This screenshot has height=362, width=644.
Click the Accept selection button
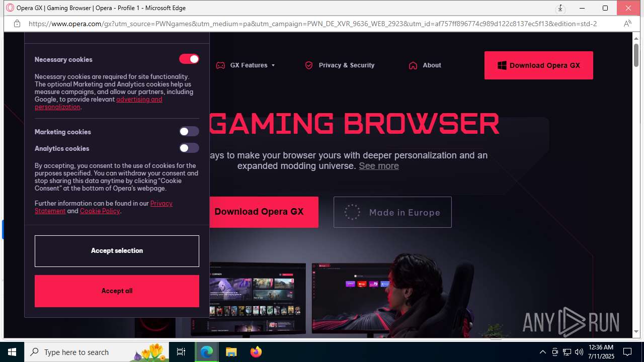point(117,251)
